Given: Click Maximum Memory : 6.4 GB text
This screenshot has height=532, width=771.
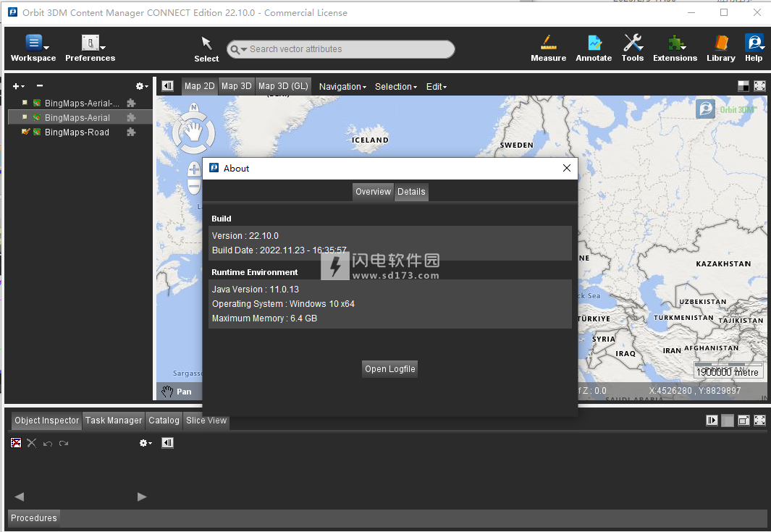Looking at the screenshot, I should pyautogui.click(x=264, y=318).
